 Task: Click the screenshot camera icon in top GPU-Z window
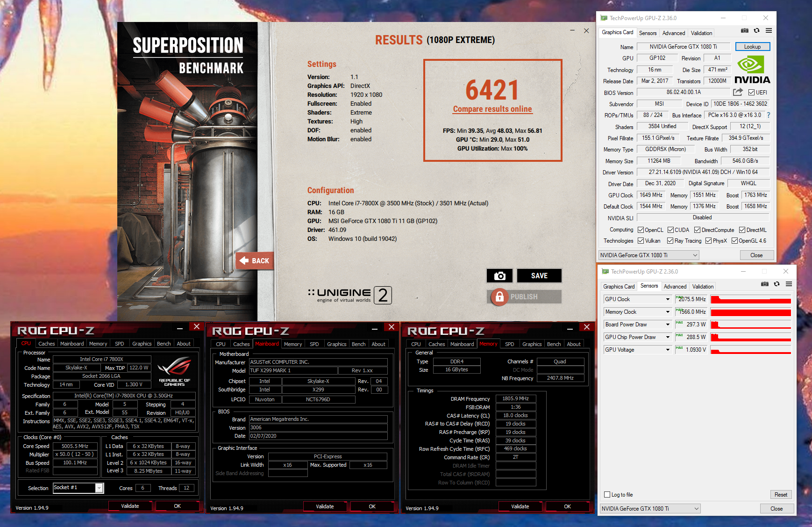click(745, 31)
